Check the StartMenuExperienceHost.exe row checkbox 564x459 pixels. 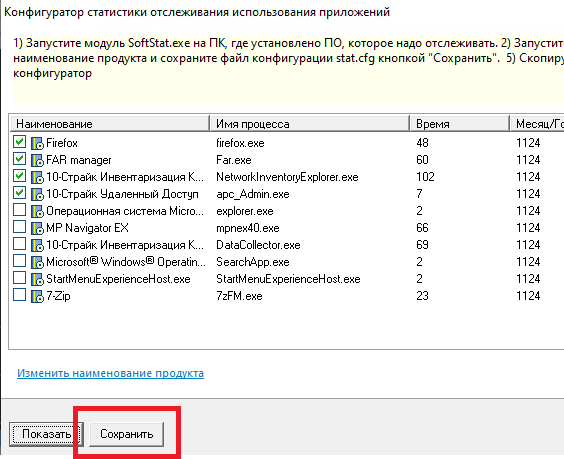[x=19, y=278]
